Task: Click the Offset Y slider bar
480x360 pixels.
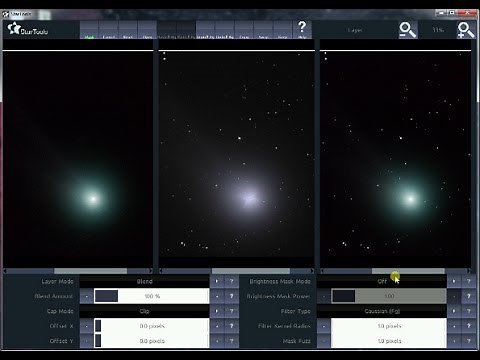Action: click(x=152, y=341)
